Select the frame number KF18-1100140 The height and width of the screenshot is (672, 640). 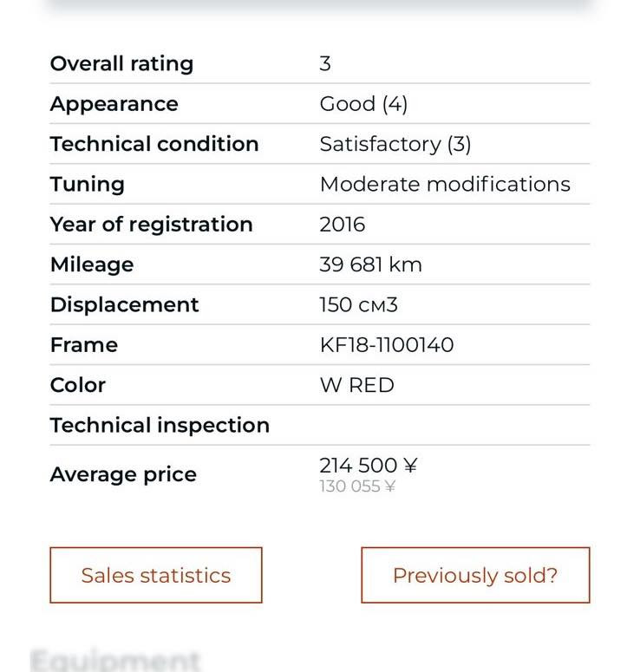(x=387, y=345)
